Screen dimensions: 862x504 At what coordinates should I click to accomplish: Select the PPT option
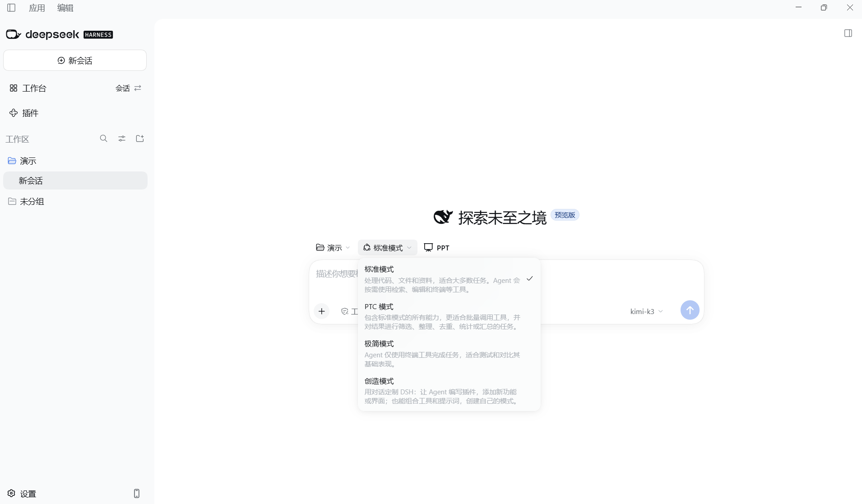coord(437,248)
